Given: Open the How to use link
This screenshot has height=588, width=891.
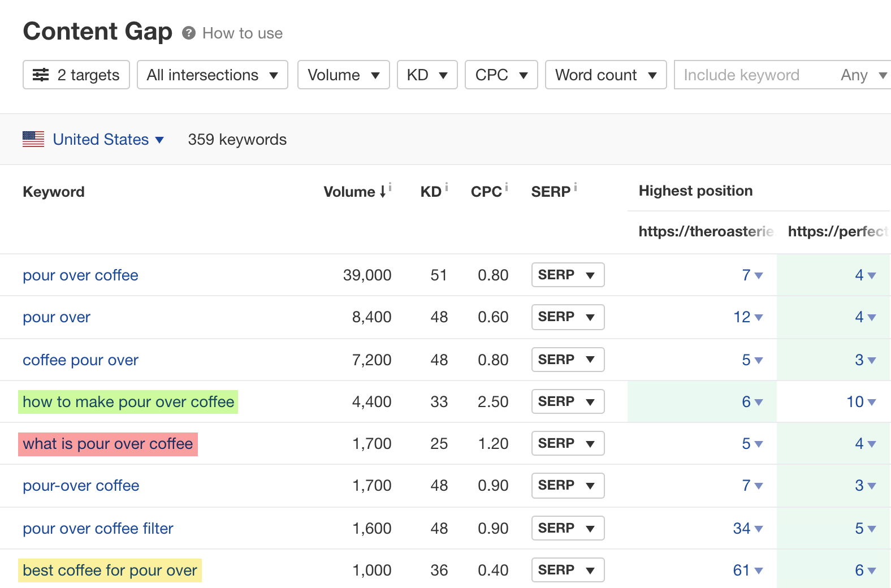Looking at the screenshot, I should point(243,33).
